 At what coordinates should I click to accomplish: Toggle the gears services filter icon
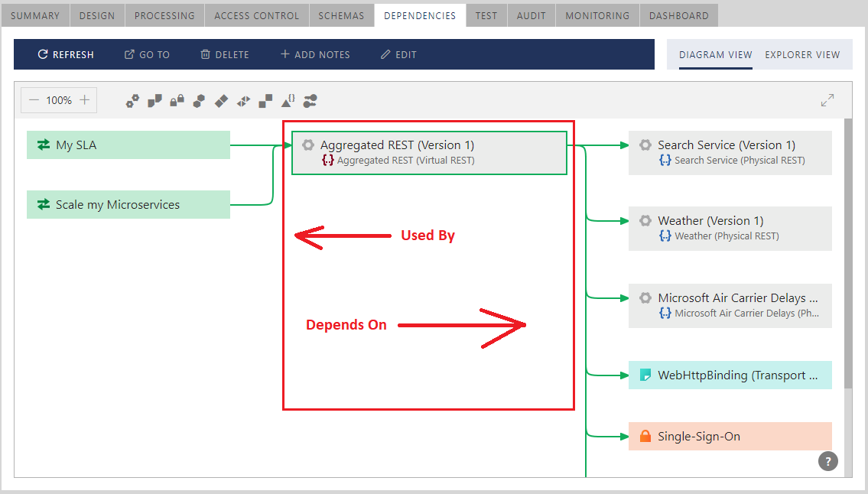133,100
